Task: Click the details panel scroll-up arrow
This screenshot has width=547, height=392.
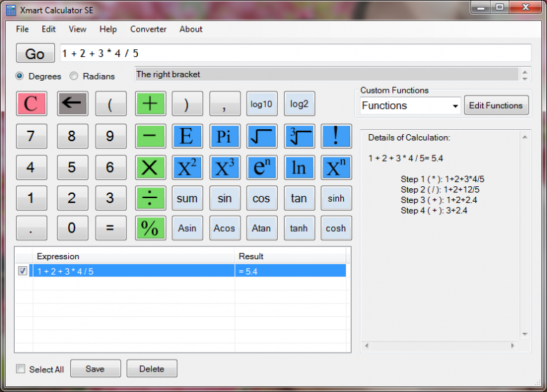Action: click(525, 137)
